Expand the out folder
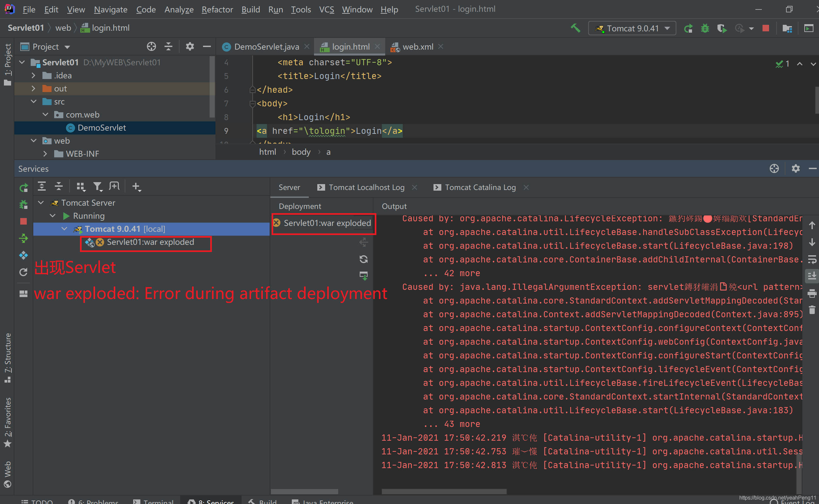This screenshot has height=504, width=819. coord(33,88)
